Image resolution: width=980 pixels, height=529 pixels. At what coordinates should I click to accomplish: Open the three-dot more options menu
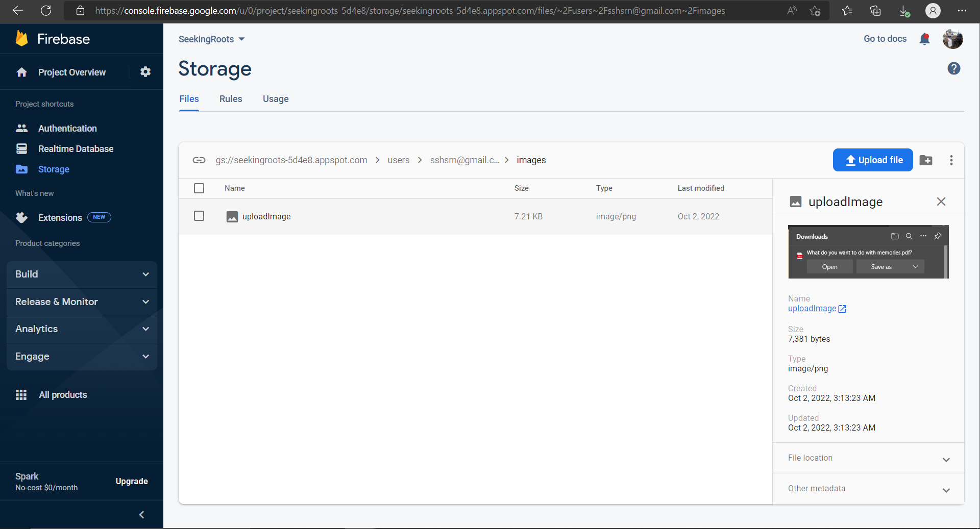coord(951,160)
